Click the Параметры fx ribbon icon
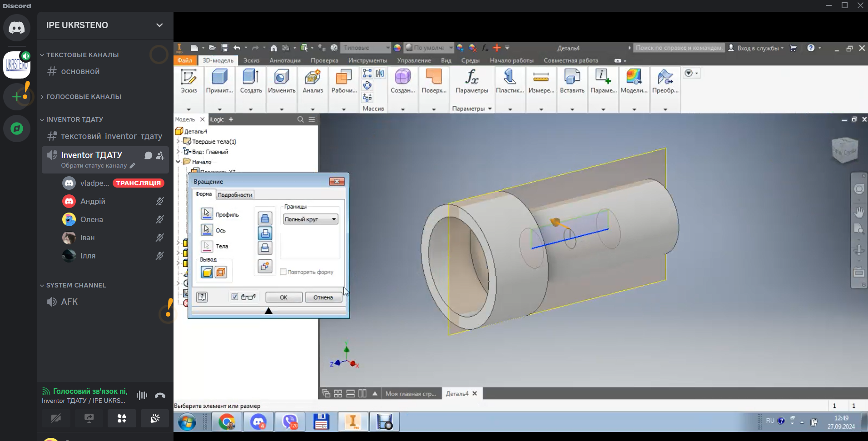The height and width of the screenshot is (441, 868). pos(471,78)
